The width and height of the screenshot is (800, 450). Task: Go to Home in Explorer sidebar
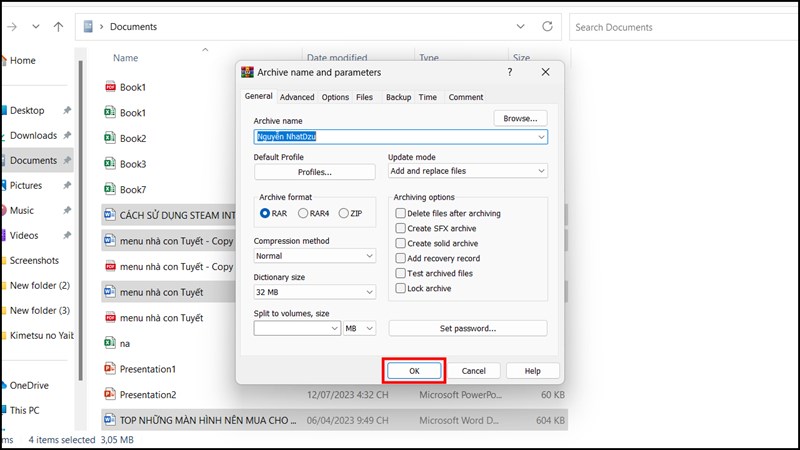[22, 60]
